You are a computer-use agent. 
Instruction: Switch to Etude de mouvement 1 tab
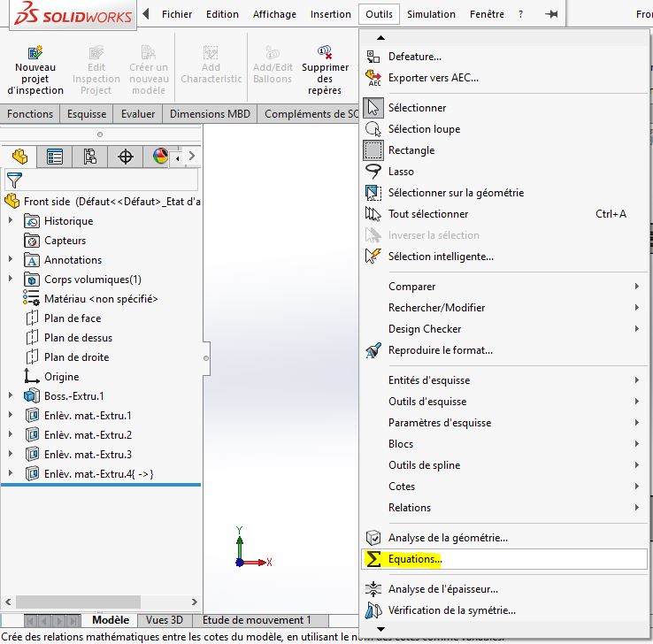(x=257, y=620)
